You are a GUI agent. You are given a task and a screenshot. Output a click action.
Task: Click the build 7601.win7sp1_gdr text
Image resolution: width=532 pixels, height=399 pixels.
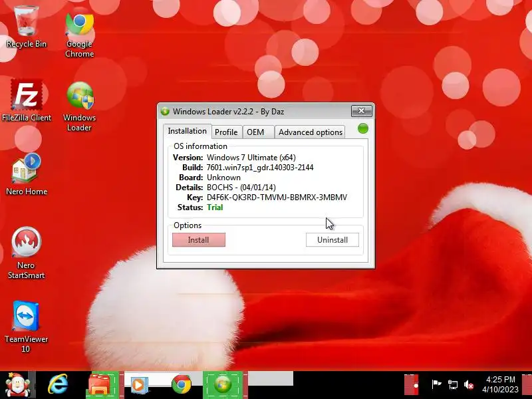[x=260, y=168]
